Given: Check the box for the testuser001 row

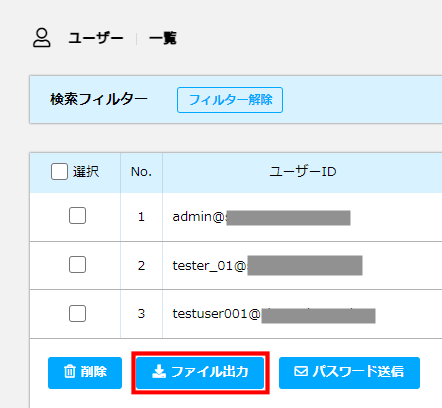Looking at the screenshot, I should [77, 314].
